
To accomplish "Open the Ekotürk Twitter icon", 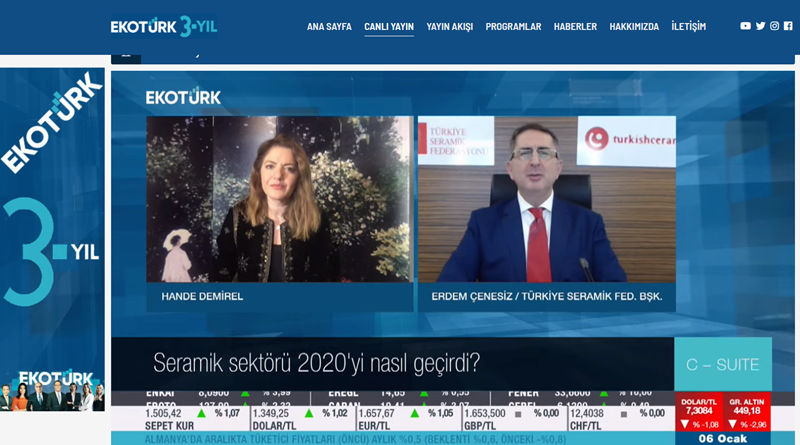I will tap(760, 26).
